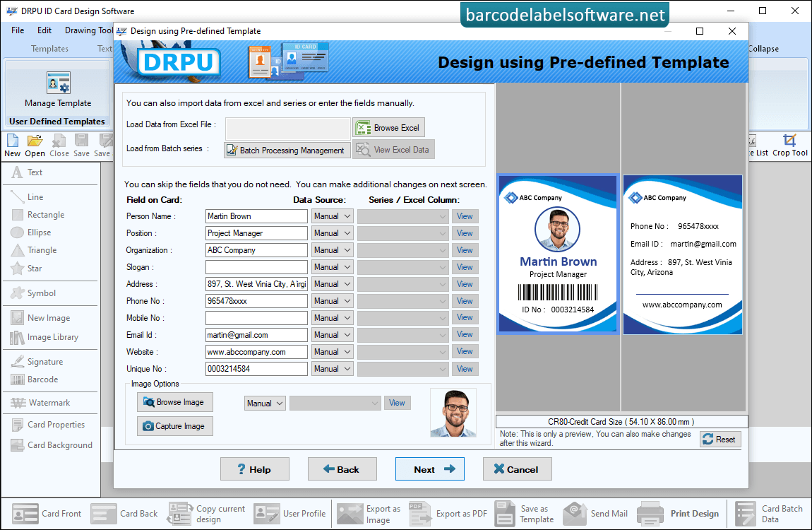
Task: Add a Signature element
Action: [x=37, y=362]
